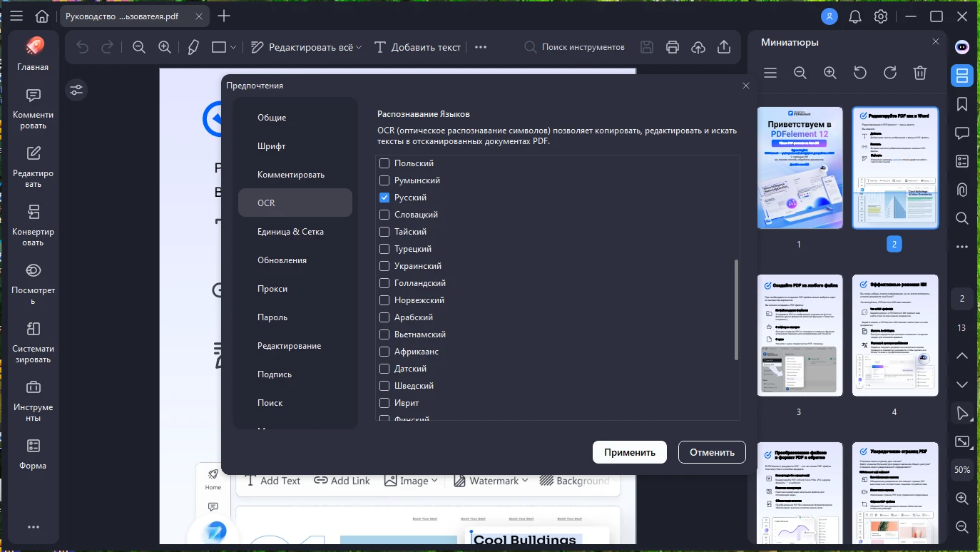Select page 3 thumbnail

tap(799, 335)
